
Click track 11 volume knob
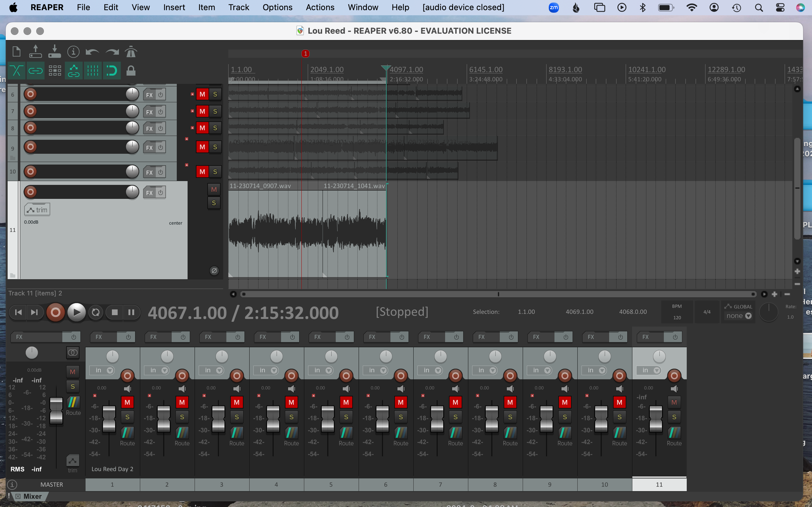point(132,192)
